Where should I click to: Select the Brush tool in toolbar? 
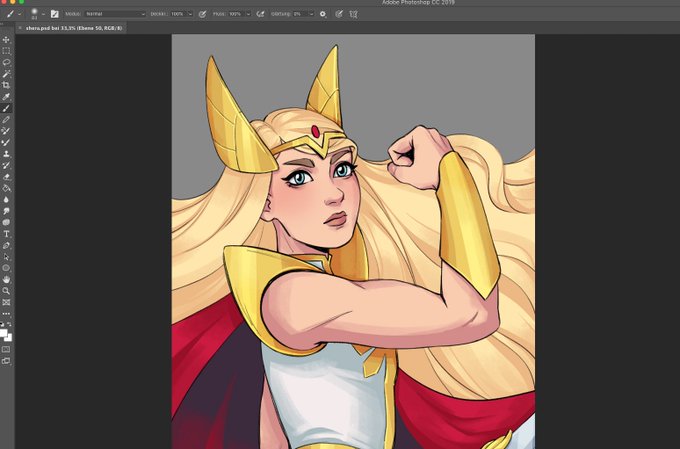[x=6, y=108]
